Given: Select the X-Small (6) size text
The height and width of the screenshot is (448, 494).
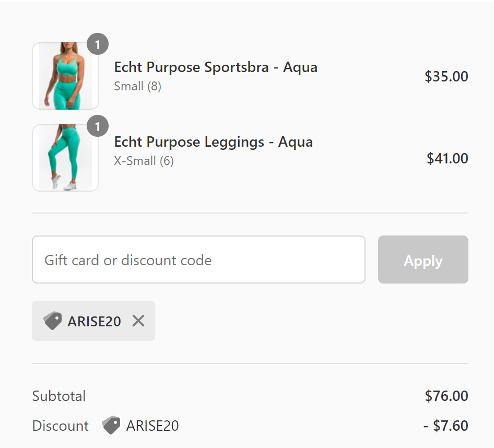Looking at the screenshot, I should [144, 161].
